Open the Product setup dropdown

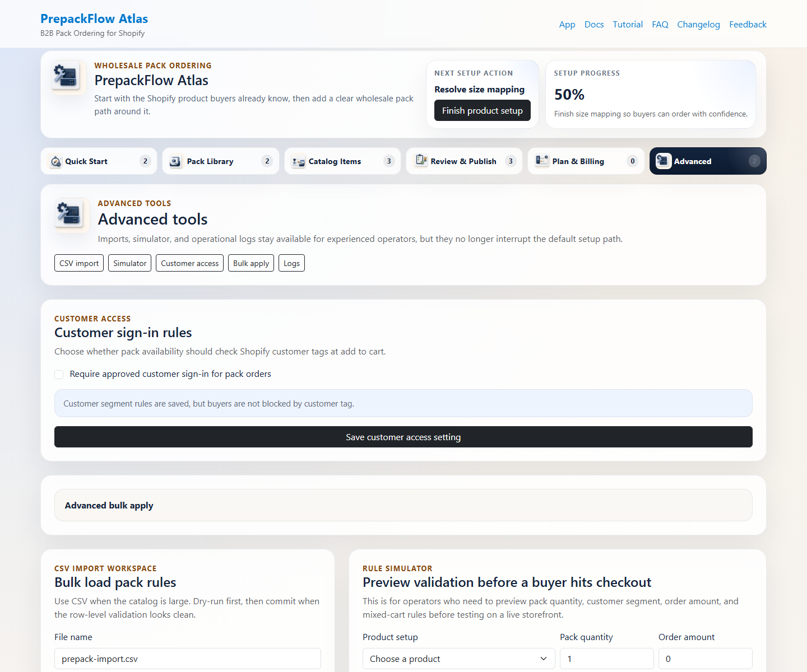click(x=458, y=659)
